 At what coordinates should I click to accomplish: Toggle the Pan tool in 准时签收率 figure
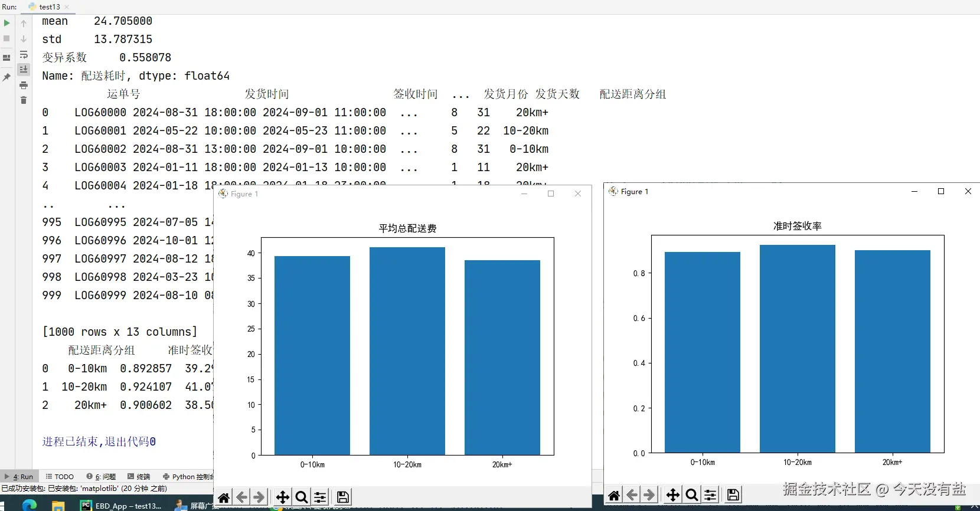pyautogui.click(x=673, y=495)
